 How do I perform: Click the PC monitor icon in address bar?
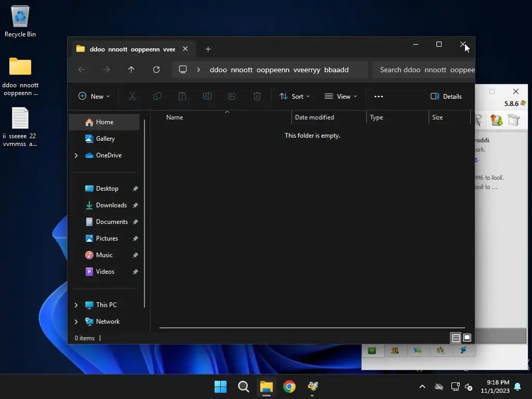tap(183, 70)
